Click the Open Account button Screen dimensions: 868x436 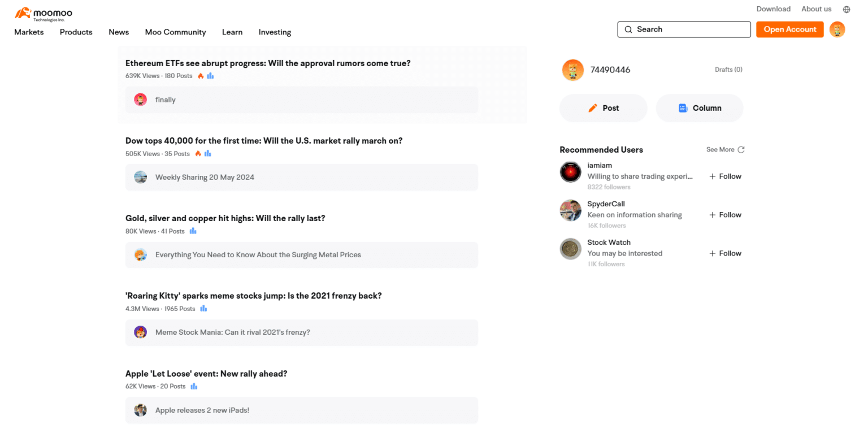pyautogui.click(x=789, y=29)
